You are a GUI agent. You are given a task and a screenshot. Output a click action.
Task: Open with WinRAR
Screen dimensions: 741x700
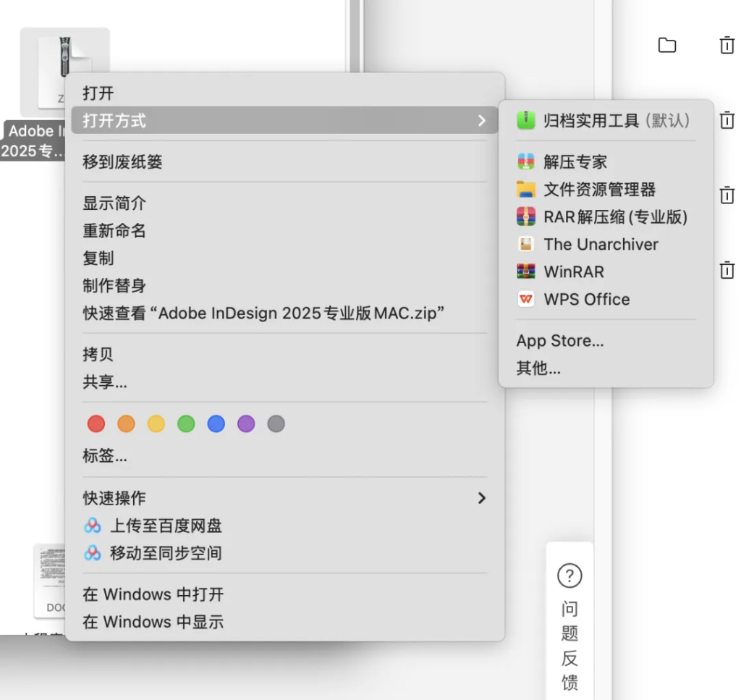(x=606, y=271)
